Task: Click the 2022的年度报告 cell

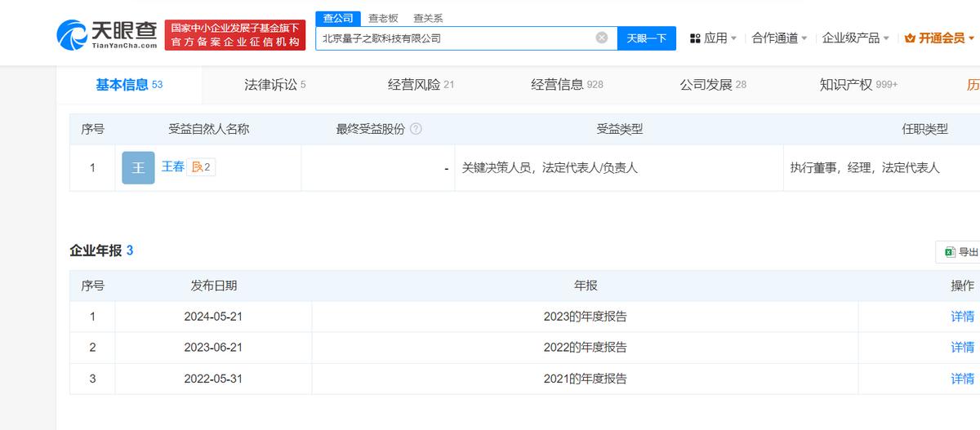Action: click(x=585, y=348)
